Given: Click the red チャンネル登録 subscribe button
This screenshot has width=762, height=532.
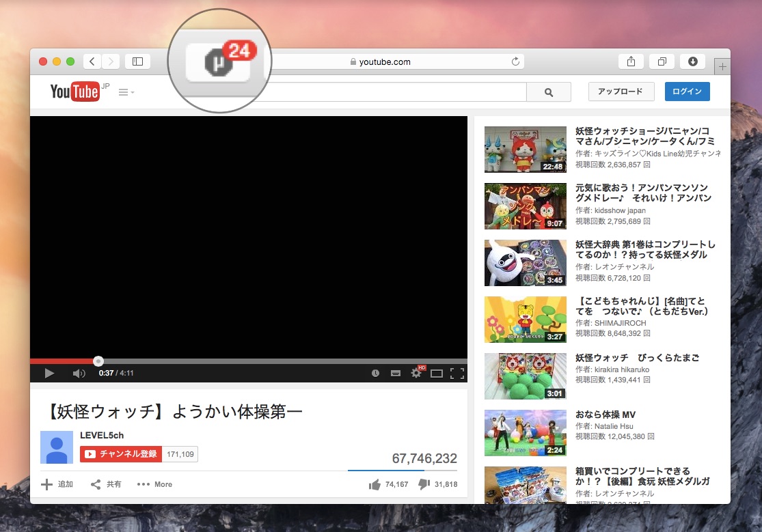Looking at the screenshot, I should point(120,453).
